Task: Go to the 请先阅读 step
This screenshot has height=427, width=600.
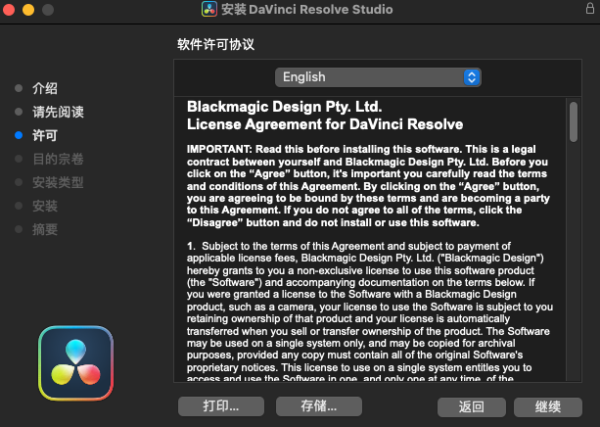Action: tap(57, 111)
